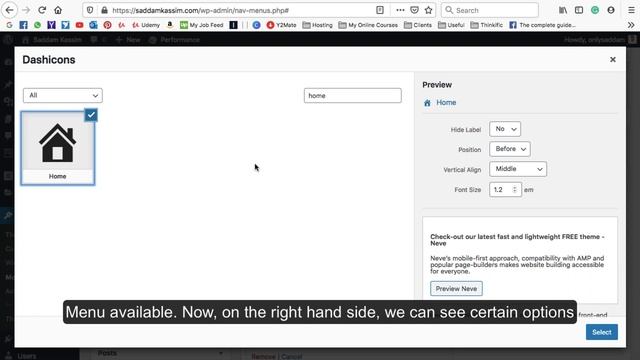This screenshot has width=640, height=360.
Task: Open Twitter bookmark icon
Action: tap(65, 25)
